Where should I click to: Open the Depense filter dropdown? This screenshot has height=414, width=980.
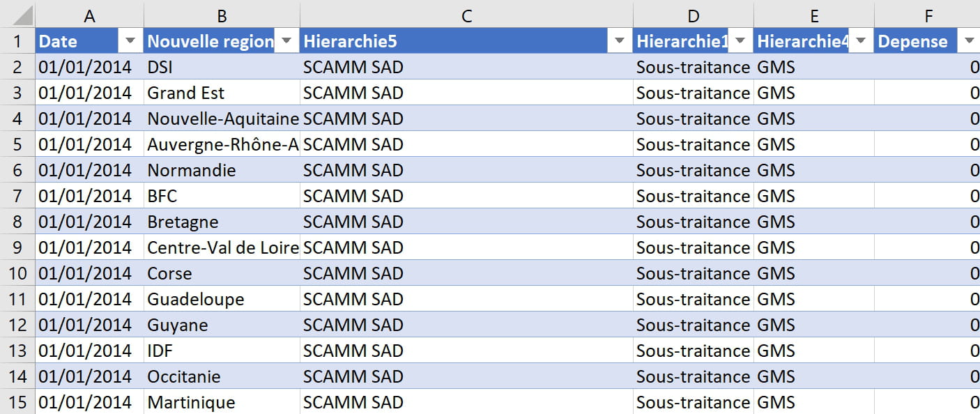click(969, 42)
